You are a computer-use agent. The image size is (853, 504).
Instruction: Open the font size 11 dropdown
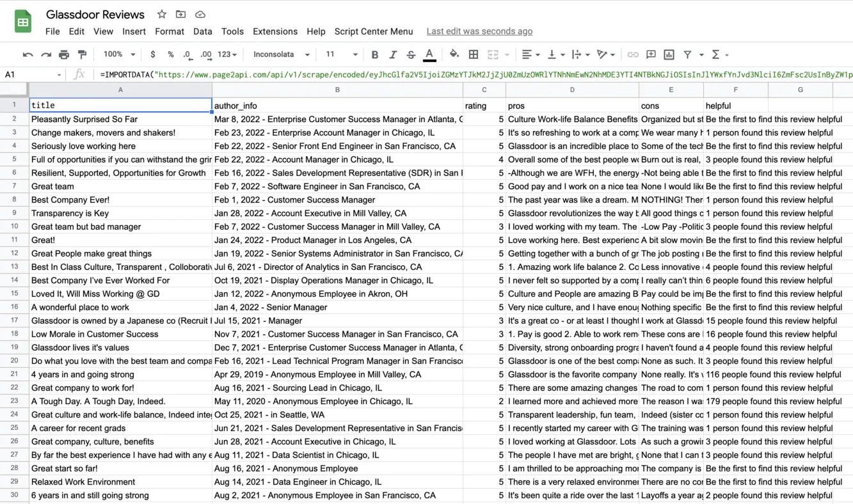coord(341,54)
